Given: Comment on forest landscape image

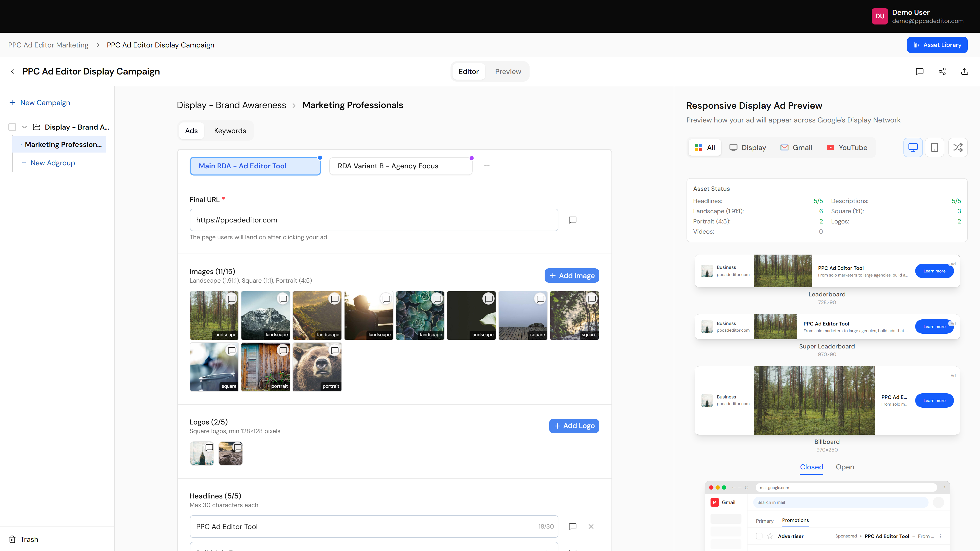Looking at the screenshot, I should (232, 299).
